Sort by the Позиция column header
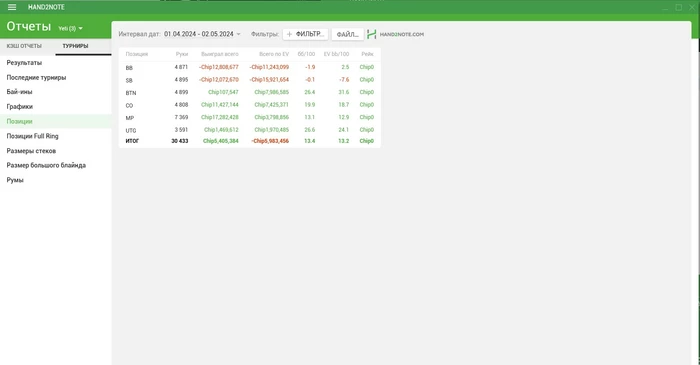This screenshot has width=700, height=365. (x=137, y=54)
